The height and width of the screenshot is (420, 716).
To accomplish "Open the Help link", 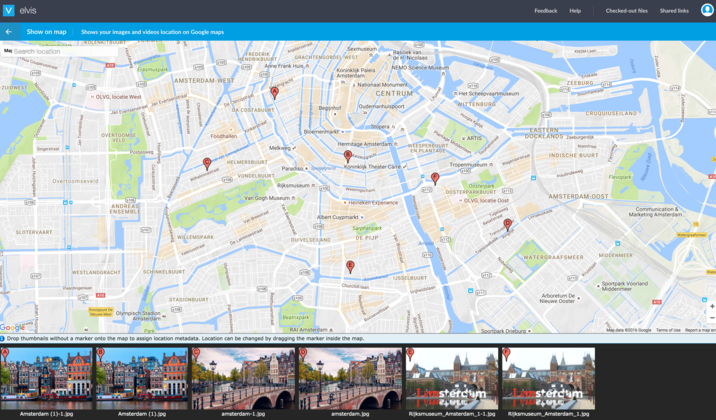I will pos(575,10).
